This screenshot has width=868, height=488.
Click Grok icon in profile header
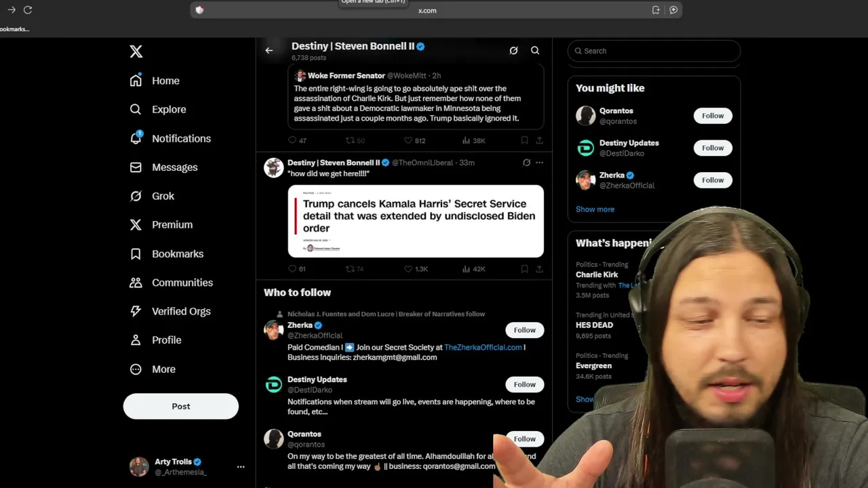[x=513, y=50]
